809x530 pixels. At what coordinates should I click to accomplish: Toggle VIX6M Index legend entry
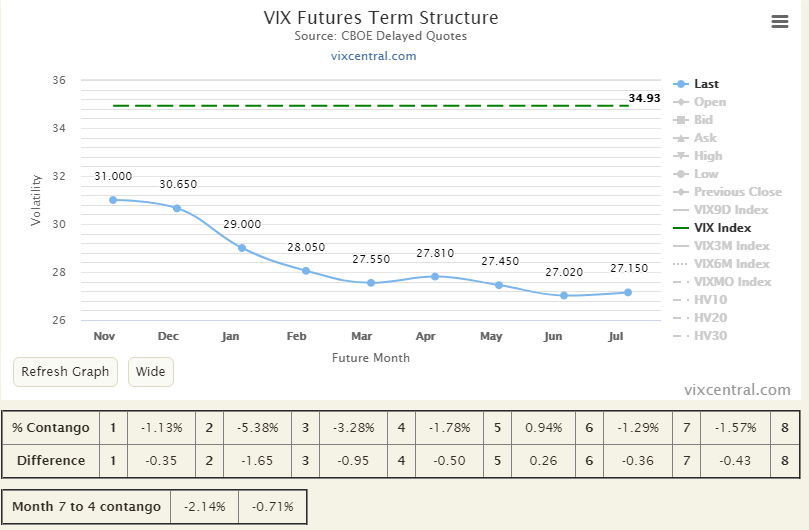point(731,264)
